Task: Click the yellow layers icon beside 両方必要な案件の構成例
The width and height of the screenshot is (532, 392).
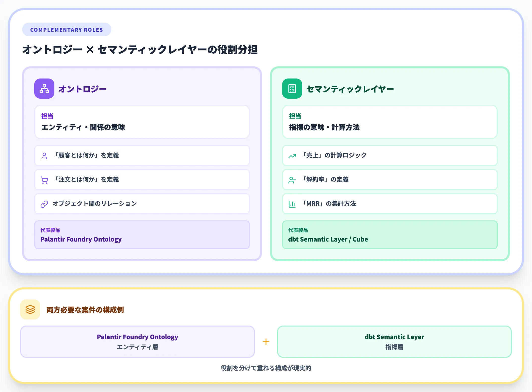Action: click(30, 310)
